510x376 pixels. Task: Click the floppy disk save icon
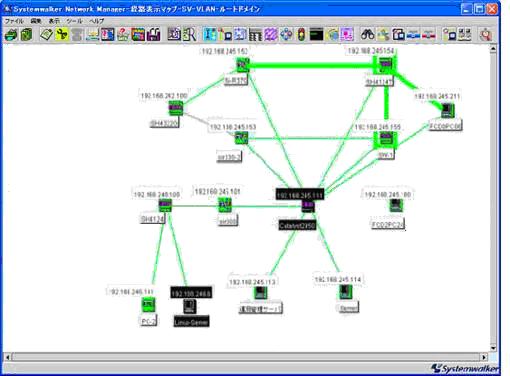point(154,35)
